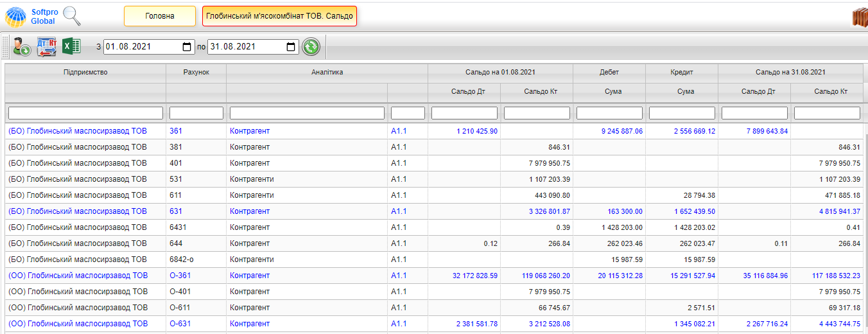Image resolution: width=868 pixels, height=334 pixels.
Task: Click the user refresh icon in toolbar
Action: (x=22, y=47)
